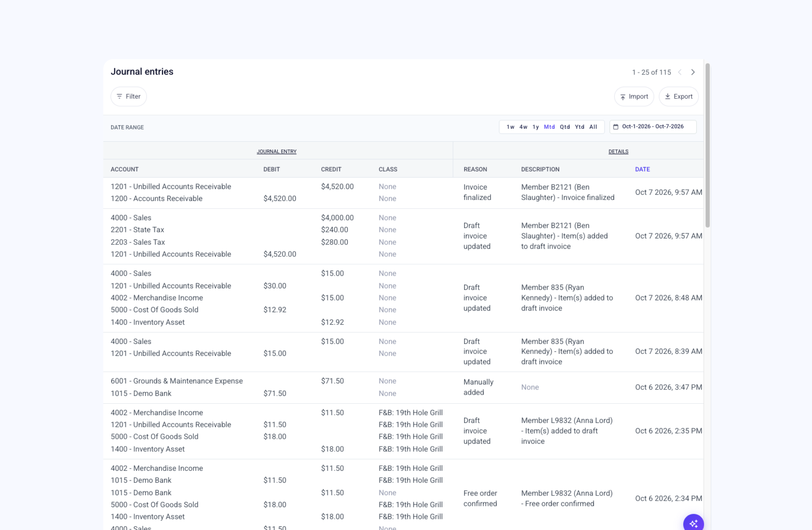Image resolution: width=812 pixels, height=530 pixels.
Task: Click the vertical scrollbar thumb
Action: click(707, 145)
